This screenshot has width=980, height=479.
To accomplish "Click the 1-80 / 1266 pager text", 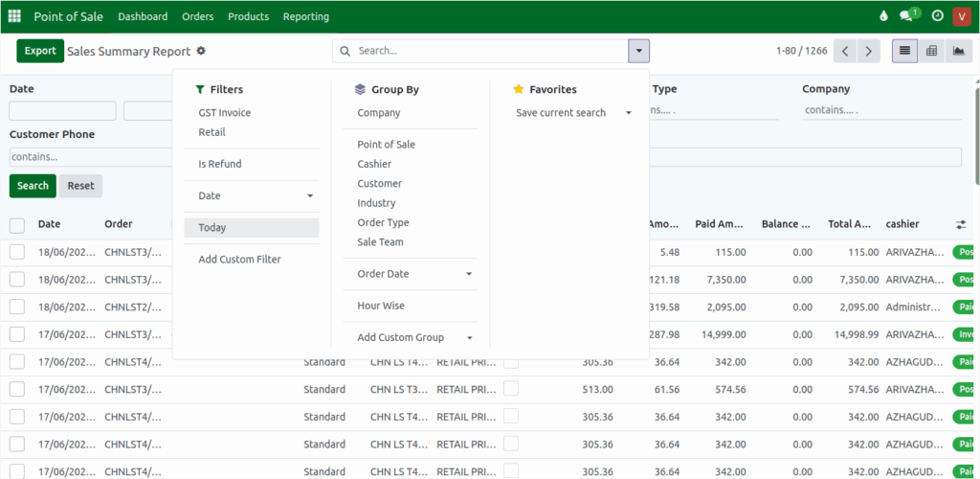I will [801, 52].
